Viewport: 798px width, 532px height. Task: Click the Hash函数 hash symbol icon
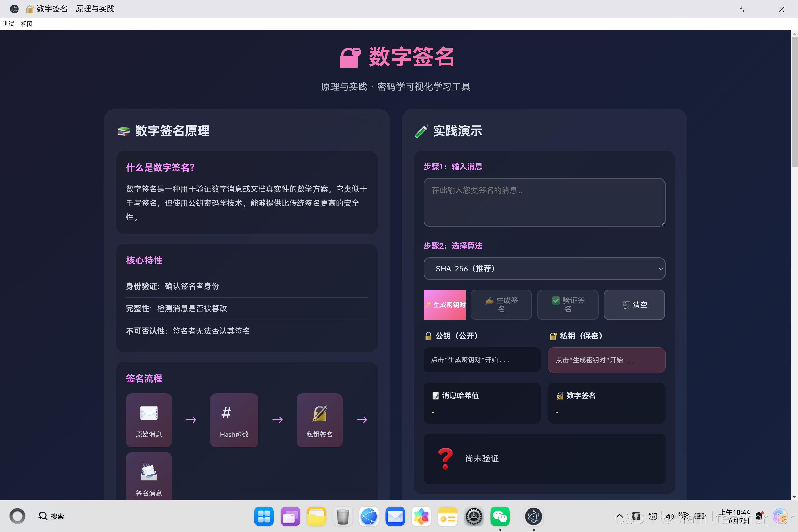[226, 413]
